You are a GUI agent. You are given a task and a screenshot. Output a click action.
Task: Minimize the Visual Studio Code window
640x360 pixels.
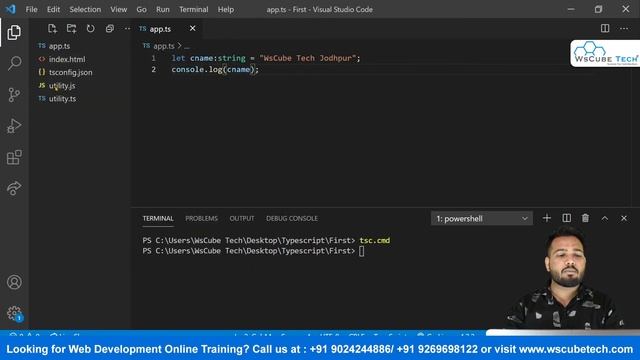coord(571,9)
